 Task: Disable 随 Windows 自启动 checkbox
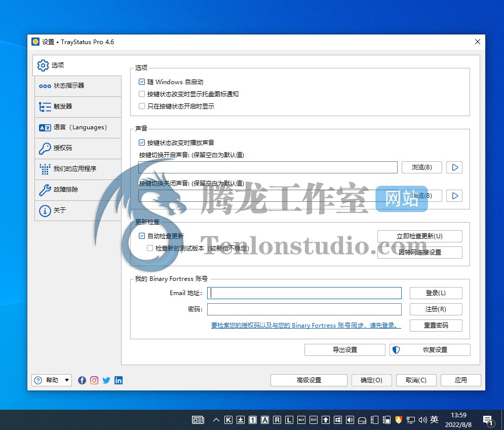[x=142, y=82]
